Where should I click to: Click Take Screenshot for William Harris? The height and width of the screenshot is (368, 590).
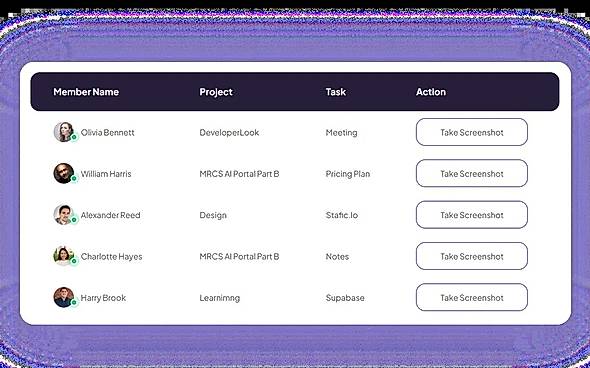(471, 173)
